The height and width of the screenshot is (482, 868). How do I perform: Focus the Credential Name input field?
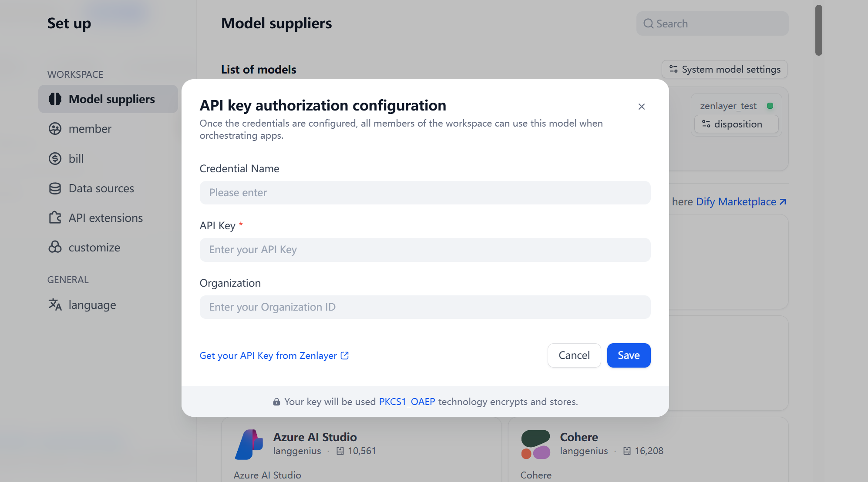pos(425,193)
